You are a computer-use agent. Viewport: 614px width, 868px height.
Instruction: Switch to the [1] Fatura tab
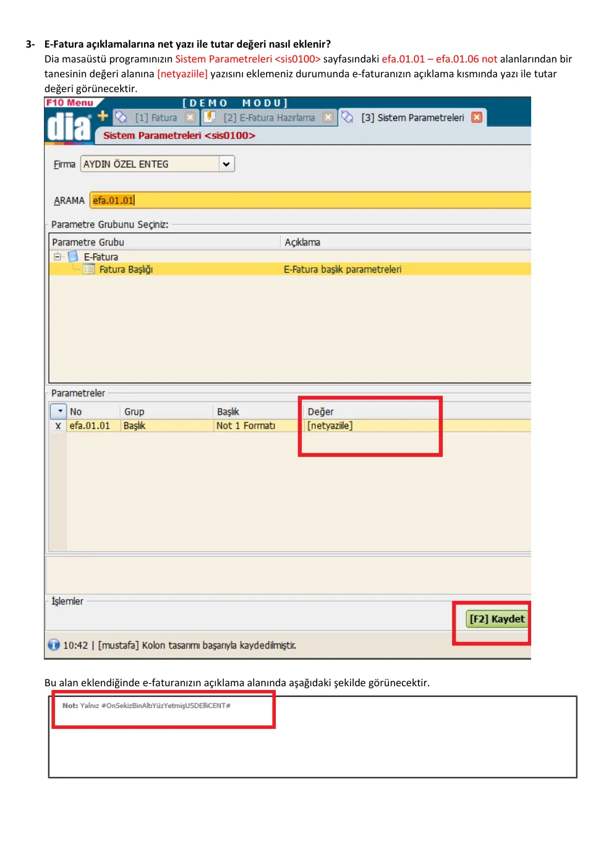tap(156, 117)
